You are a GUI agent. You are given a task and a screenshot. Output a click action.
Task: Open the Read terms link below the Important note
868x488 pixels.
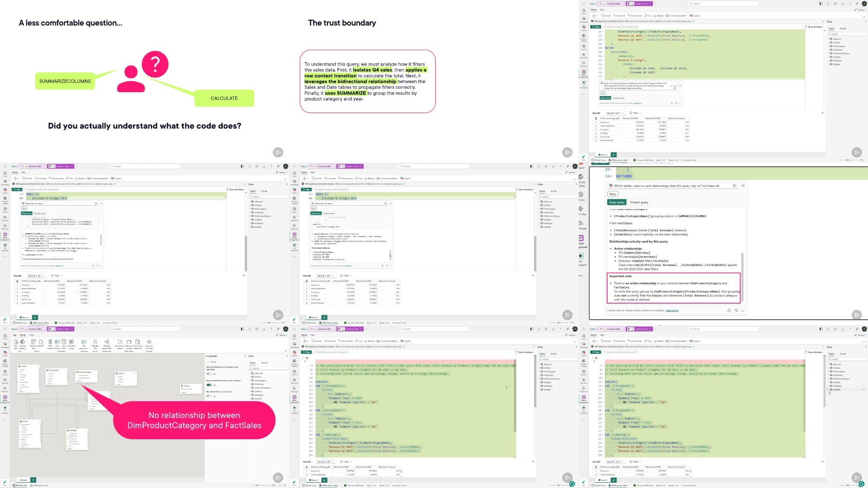pos(672,310)
